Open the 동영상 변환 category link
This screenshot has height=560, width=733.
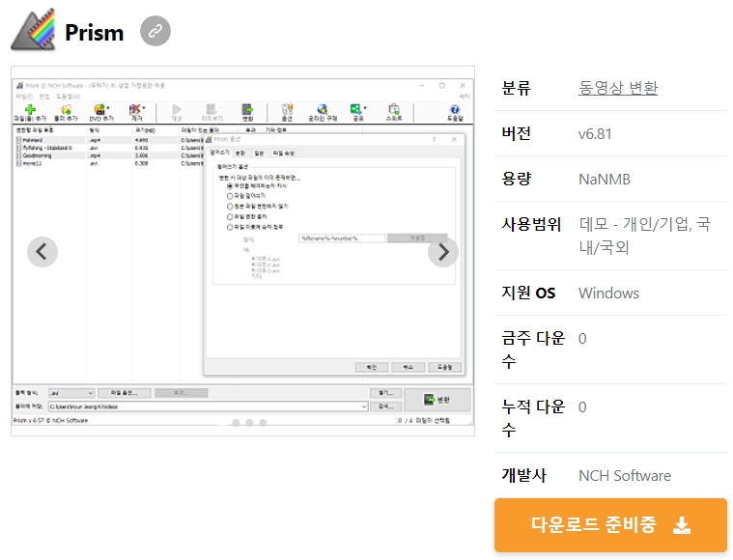pyautogui.click(x=618, y=88)
